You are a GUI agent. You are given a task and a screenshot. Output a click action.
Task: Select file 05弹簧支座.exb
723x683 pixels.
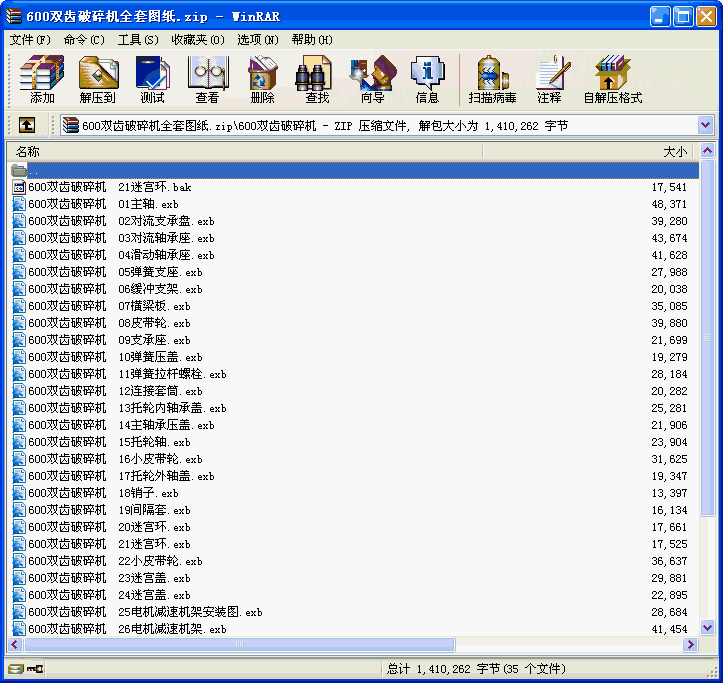pos(115,272)
